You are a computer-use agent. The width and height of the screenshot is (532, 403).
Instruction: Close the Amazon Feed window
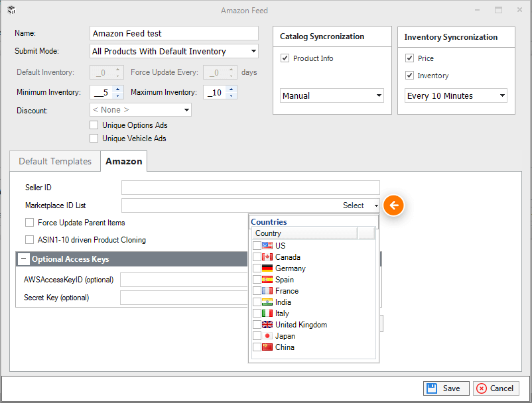pos(519,10)
